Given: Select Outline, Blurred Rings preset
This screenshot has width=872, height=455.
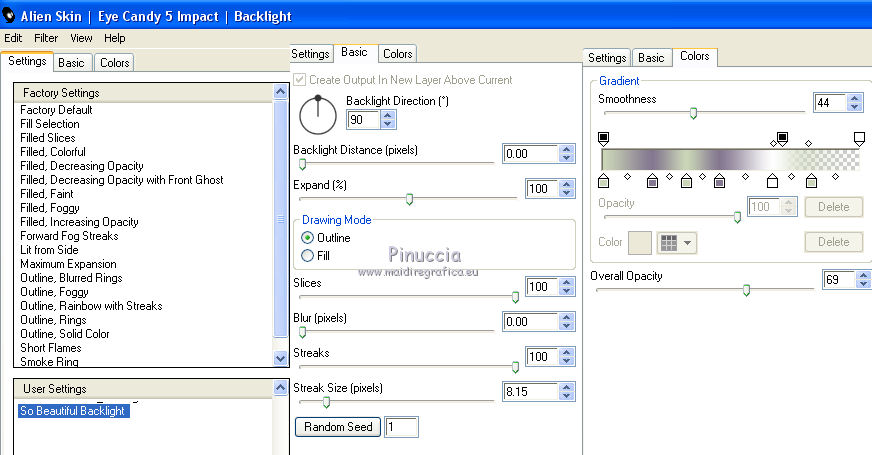Looking at the screenshot, I should (x=71, y=278).
